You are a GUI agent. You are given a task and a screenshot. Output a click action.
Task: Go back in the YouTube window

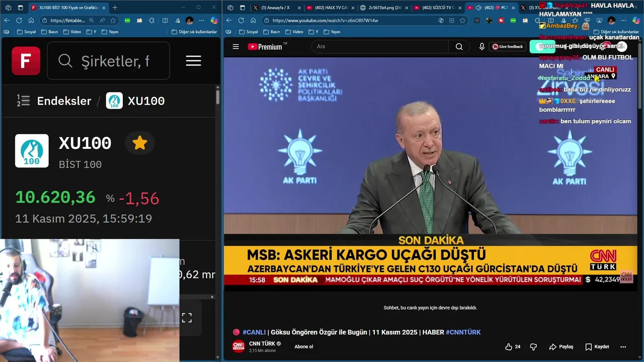(229, 21)
